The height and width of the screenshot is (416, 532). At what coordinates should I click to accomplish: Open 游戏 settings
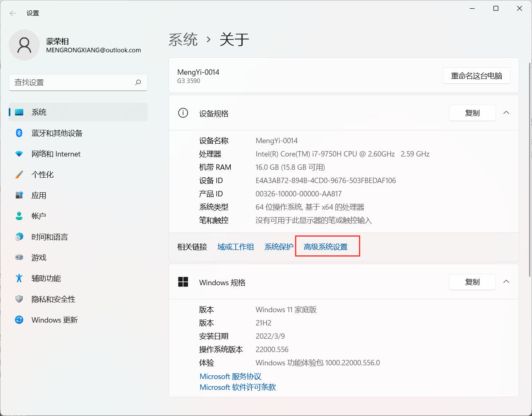click(78, 257)
